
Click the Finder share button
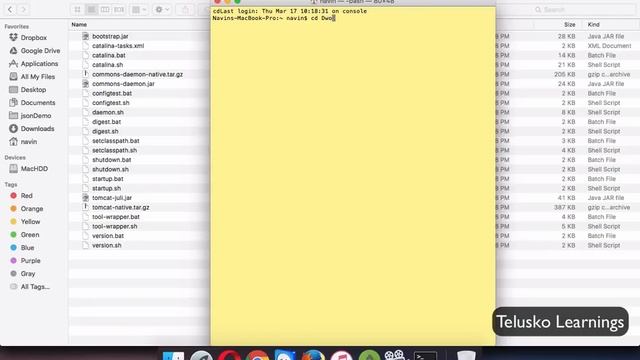tap(185, 9)
